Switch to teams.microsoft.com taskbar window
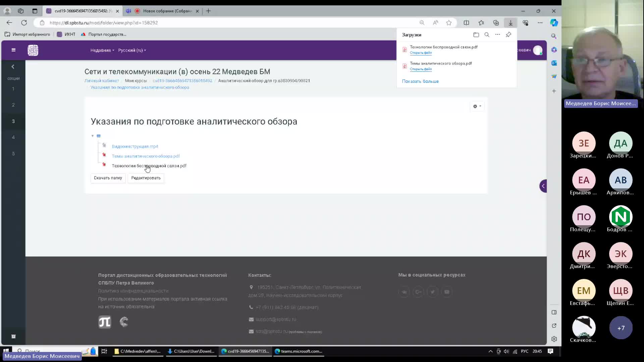 point(299,351)
